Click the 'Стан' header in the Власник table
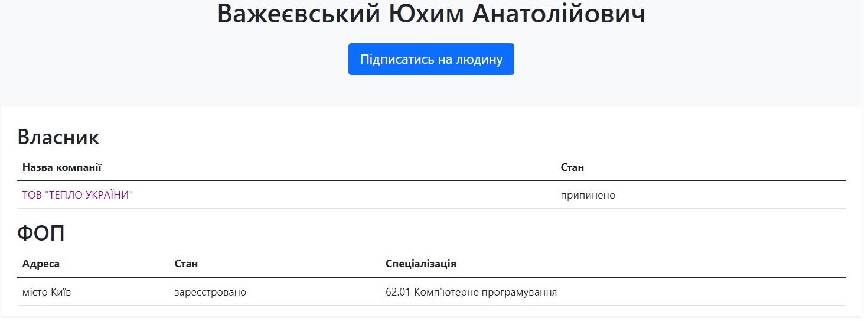The width and height of the screenshot is (868, 321). 572,167
